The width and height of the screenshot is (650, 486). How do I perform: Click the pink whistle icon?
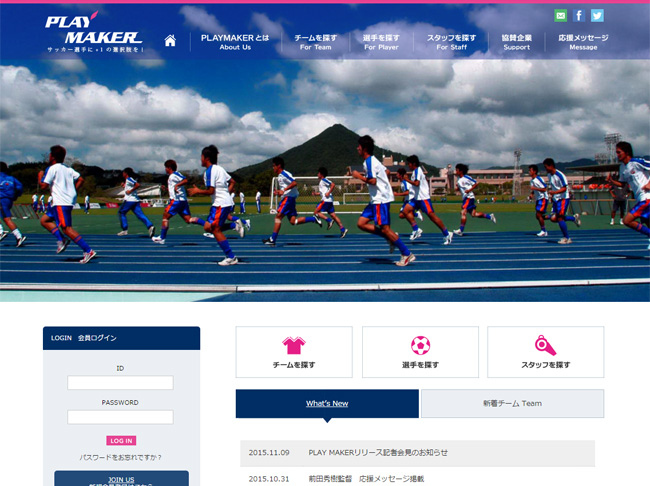(545, 345)
